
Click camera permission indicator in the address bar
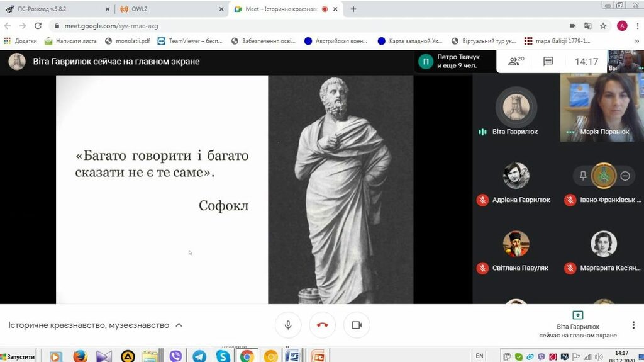[x=572, y=26]
